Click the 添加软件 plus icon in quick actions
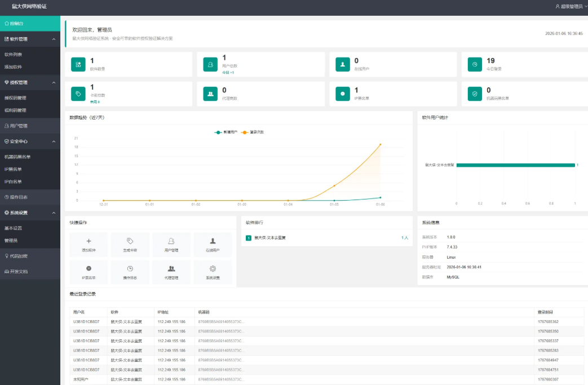The width and height of the screenshot is (588, 385). pos(89,241)
